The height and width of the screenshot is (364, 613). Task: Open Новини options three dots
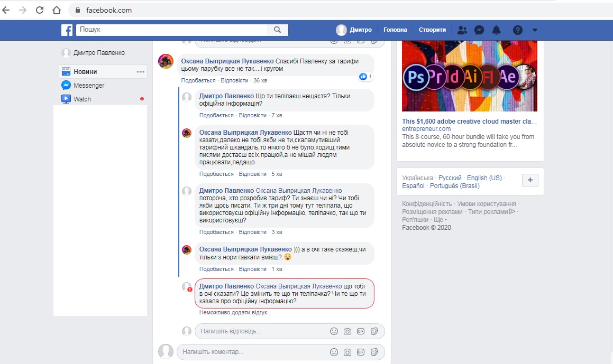(141, 72)
